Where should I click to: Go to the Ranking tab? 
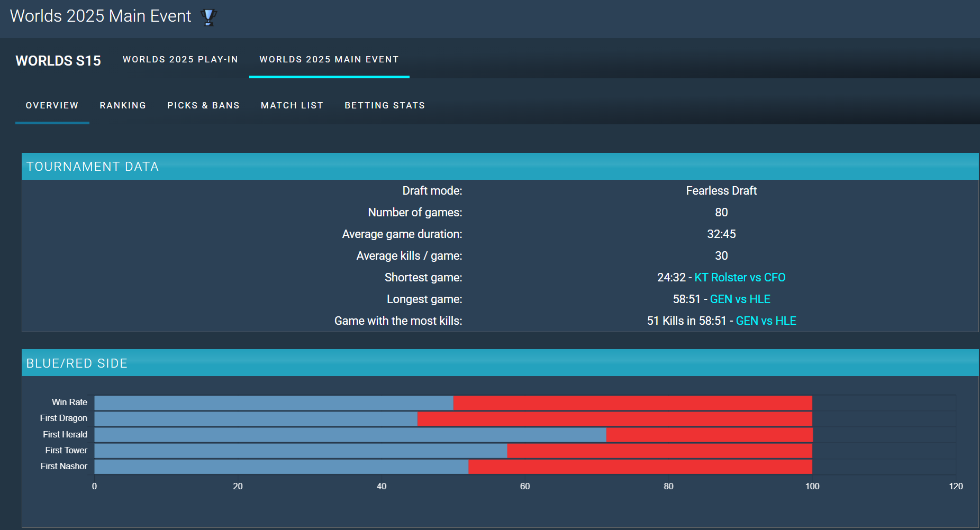point(123,106)
